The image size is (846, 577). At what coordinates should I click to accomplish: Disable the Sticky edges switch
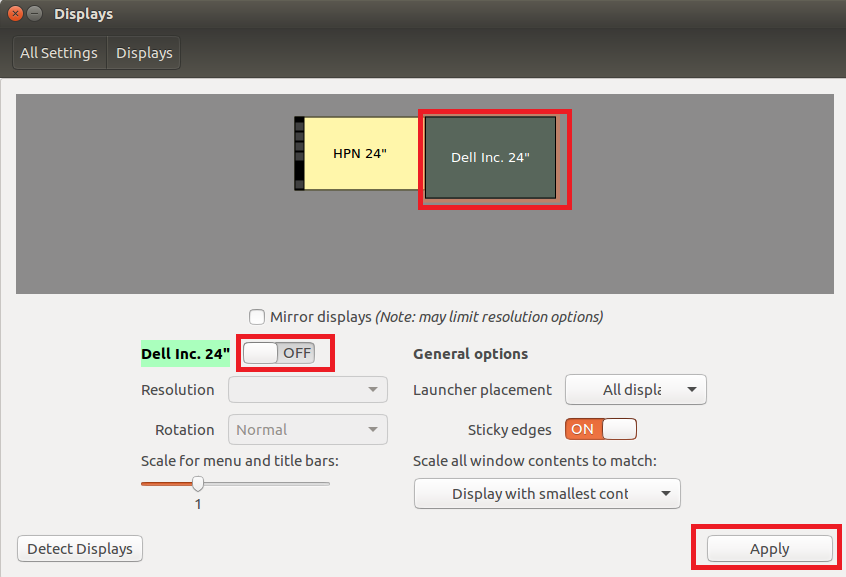pos(601,429)
